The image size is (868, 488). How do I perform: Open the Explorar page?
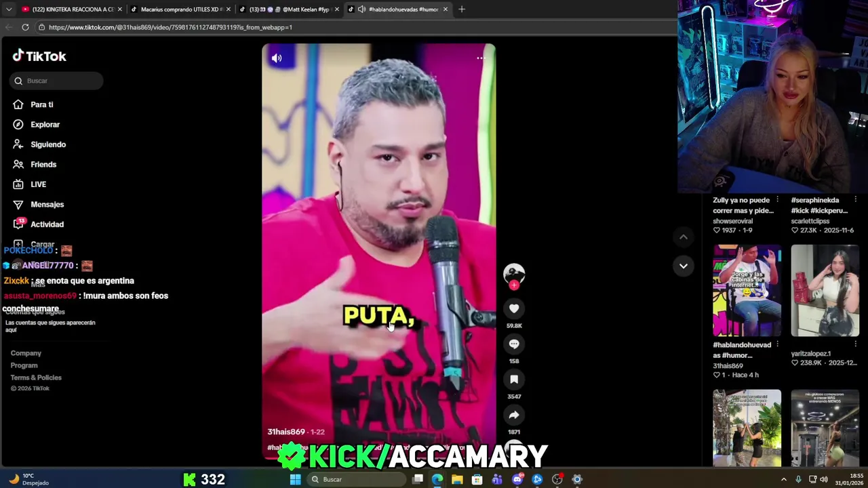(x=45, y=125)
